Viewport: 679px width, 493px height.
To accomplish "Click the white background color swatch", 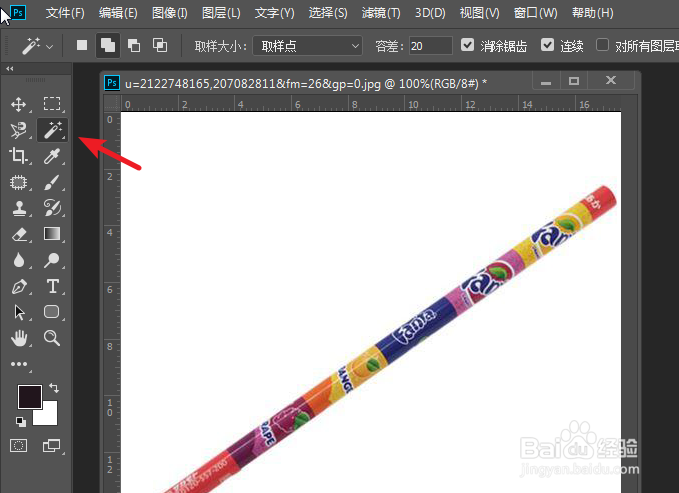I will click(x=48, y=416).
